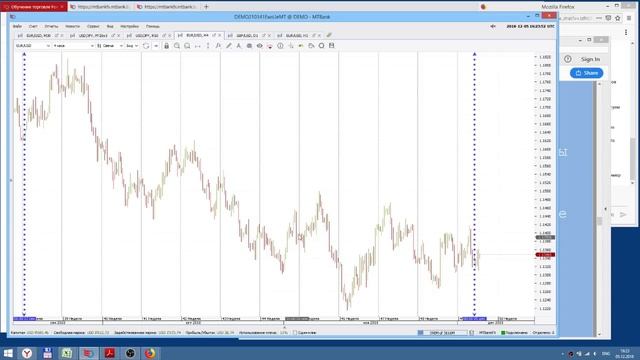The width and height of the screenshot is (640, 360).
Task: Click the horizontal scale arrows icon
Action: tap(198, 46)
